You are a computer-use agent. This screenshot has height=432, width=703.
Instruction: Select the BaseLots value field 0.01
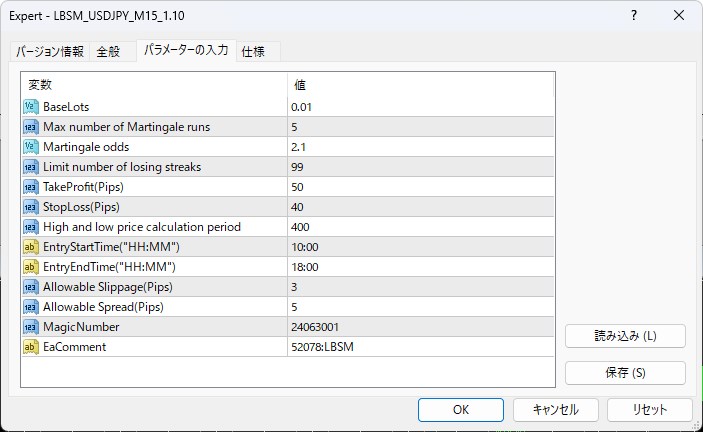420,107
